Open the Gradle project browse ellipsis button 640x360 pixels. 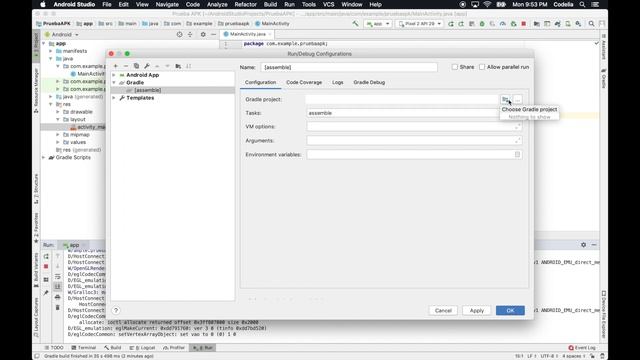[x=518, y=99]
